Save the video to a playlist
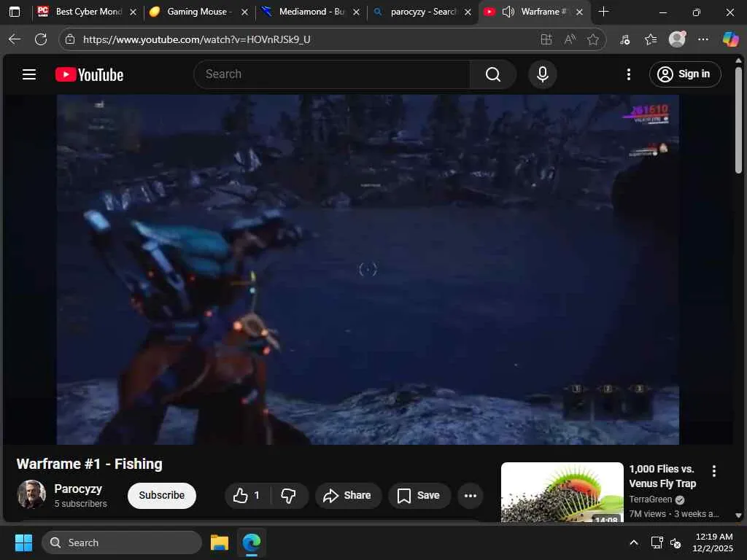Image resolution: width=747 pixels, height=560 pixels. [x=418, y=496]
